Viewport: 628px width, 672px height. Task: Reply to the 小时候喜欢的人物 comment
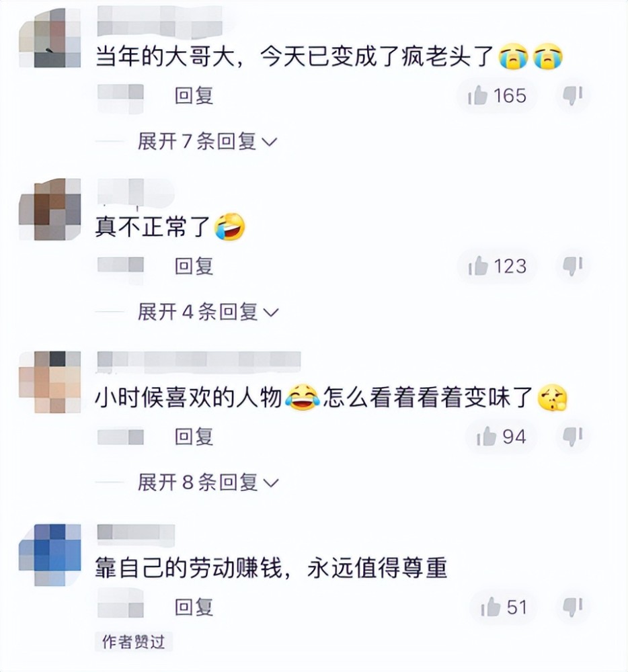point(194,437)
